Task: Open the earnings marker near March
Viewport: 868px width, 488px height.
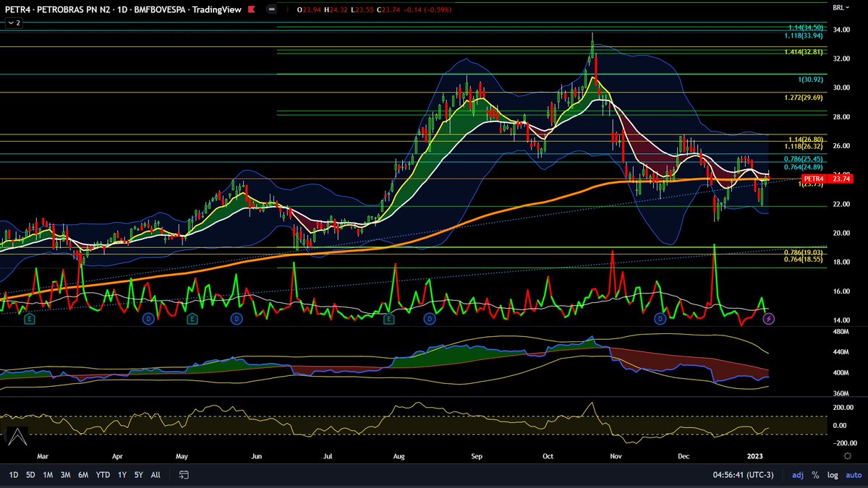Action: pyautogui.click(x=30, y=318)
